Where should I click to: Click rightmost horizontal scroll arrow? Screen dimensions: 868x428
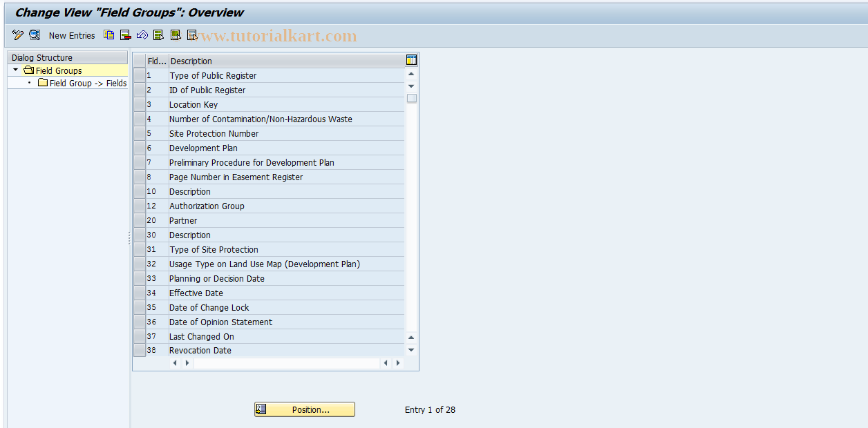tap(398, 362)
